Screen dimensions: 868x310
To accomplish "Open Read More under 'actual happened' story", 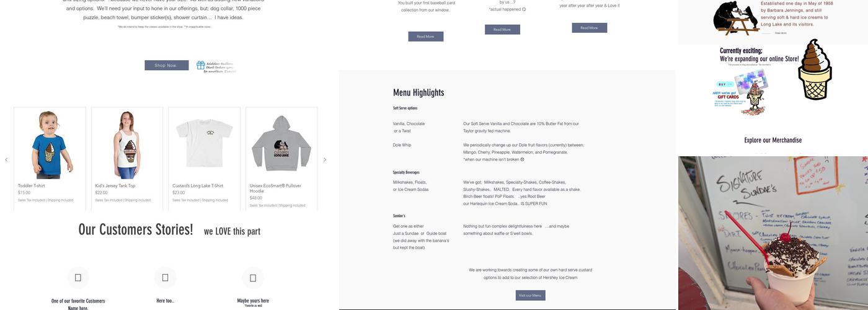I will [x=502, y=29].
